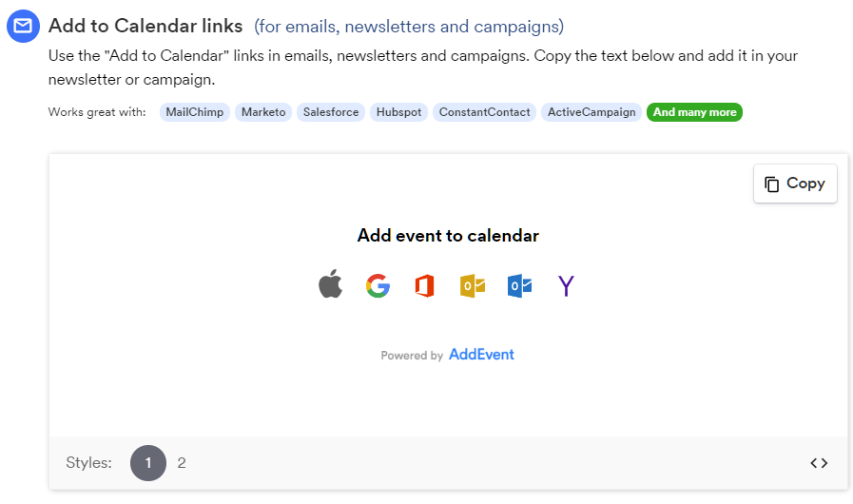Click the green And many more badge
The image size is (853, 504).
[695, 112]
